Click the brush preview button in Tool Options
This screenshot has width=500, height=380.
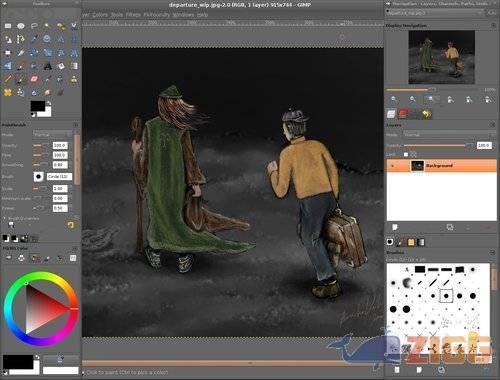pyautogui.click(x=38, y=177)
